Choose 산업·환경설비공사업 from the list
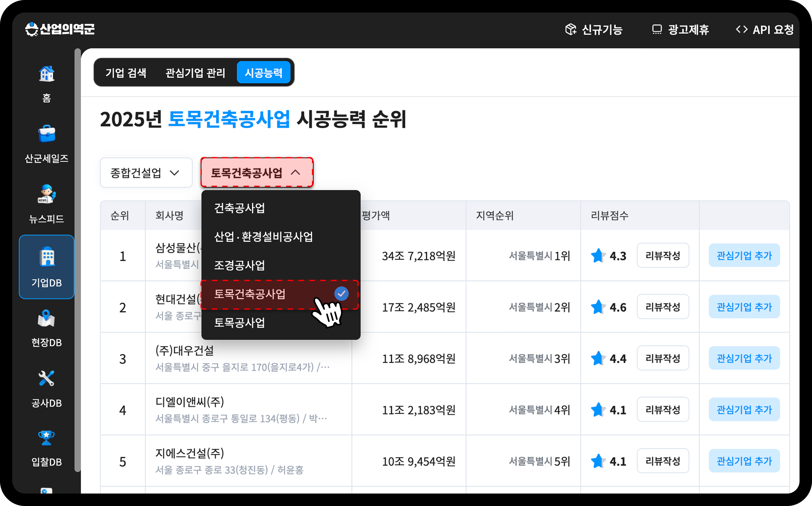812x506 pixels. click(x=281, y=237)
